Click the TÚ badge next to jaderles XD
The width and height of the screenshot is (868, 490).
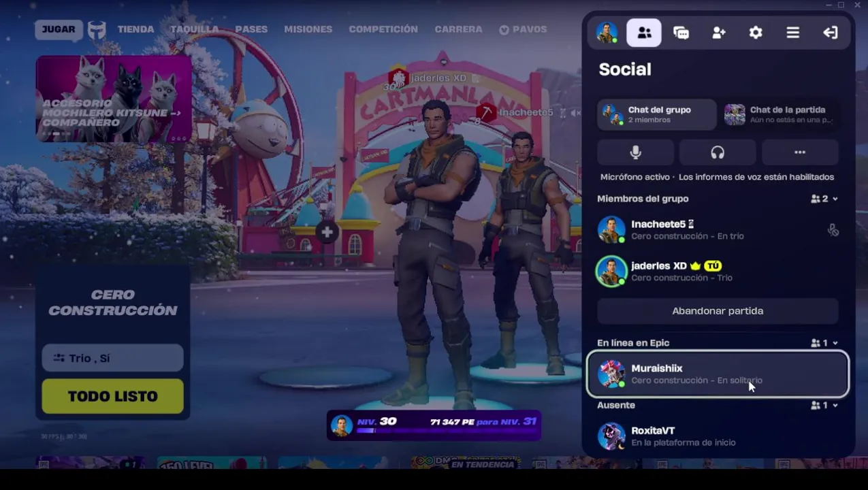coord(712,266)
